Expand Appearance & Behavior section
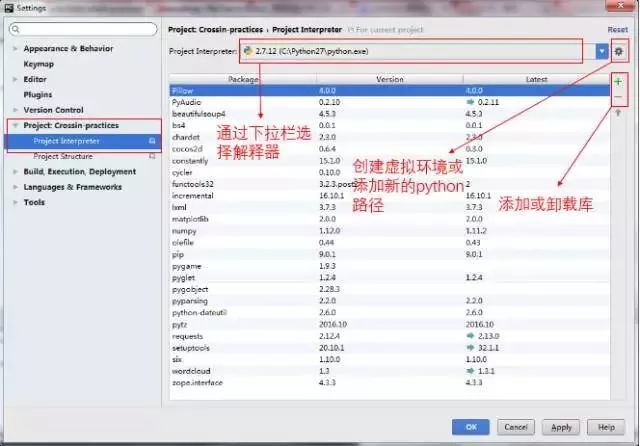Image resolution: width=640 pixels, height=446 pixels. tap(15, 49)
